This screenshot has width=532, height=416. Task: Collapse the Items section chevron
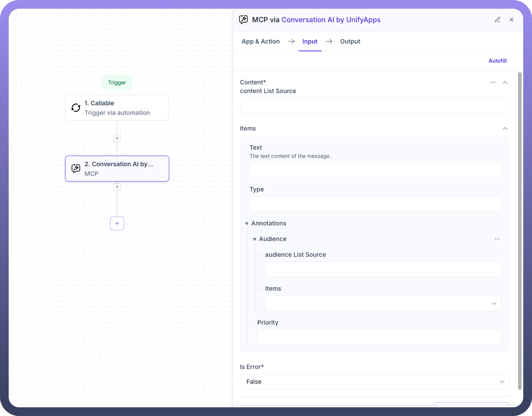coord(505,129)
